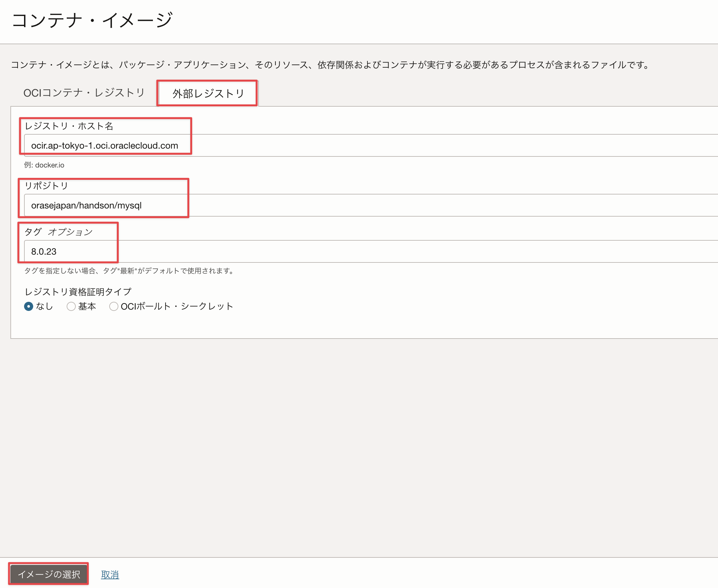
Task: Click the コンテナ・イメージ page title
Action: tap(92, 20)
